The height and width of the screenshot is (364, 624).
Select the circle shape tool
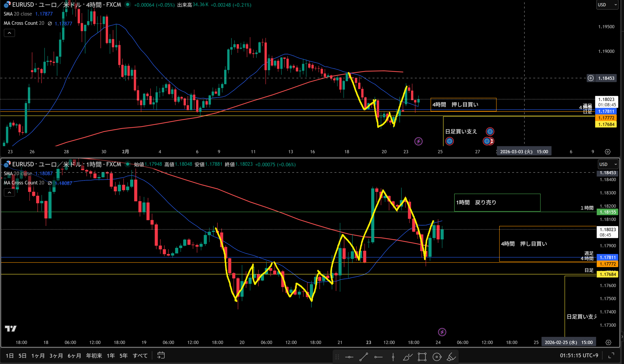tap(437, 357)
